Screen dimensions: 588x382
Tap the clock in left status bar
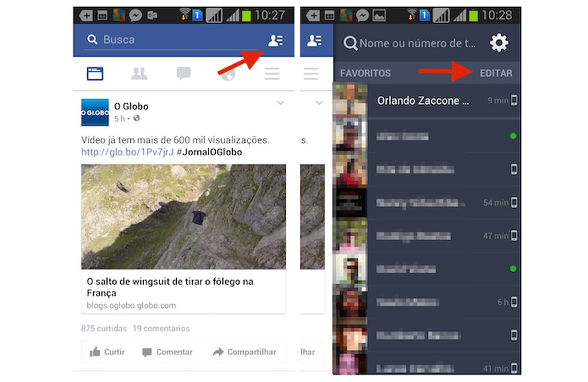270,16
